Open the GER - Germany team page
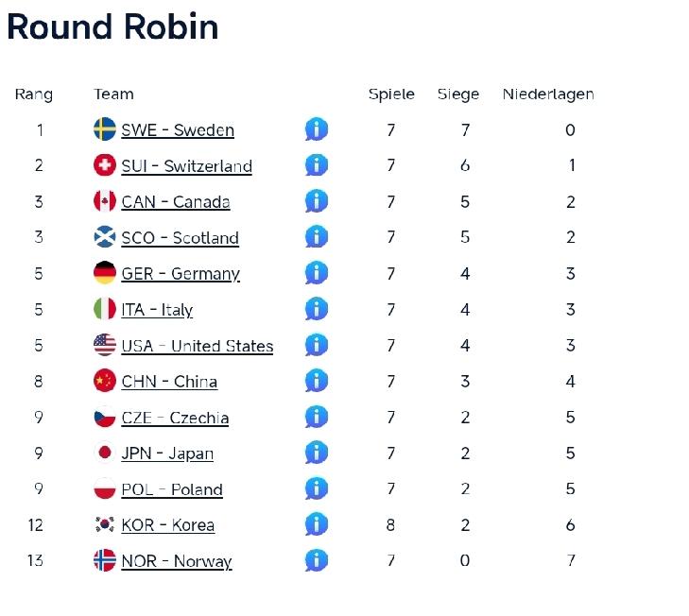689x616 pixels. click(181, 274)
